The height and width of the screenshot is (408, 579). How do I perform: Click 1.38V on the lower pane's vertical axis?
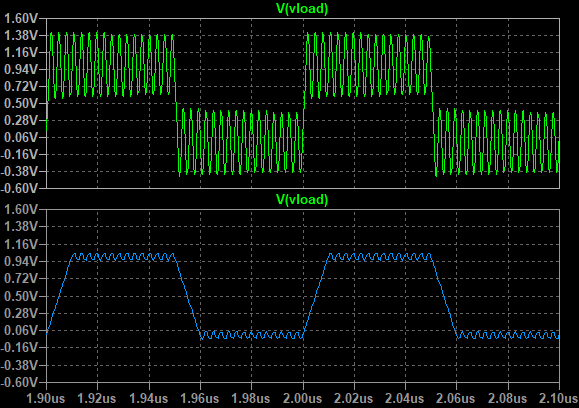[x=21, y=227]
